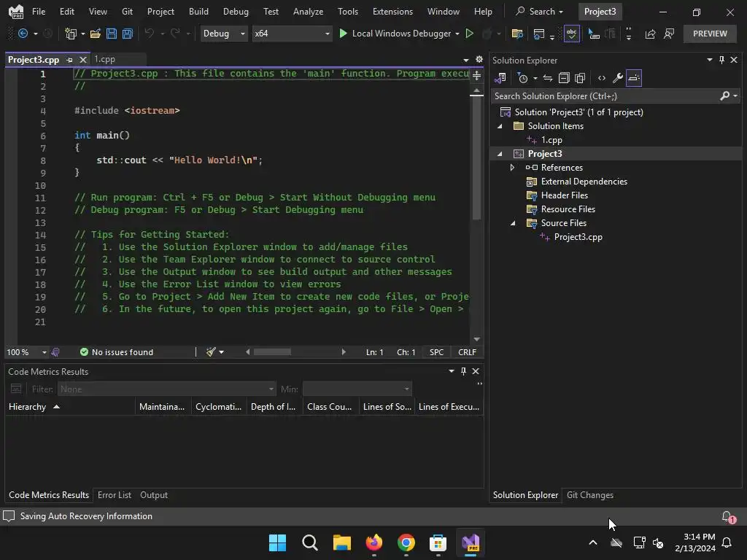Viewport: 747px width, 560px height.
Task: Click the notifications bell in status bar
Action: point(728,517)
